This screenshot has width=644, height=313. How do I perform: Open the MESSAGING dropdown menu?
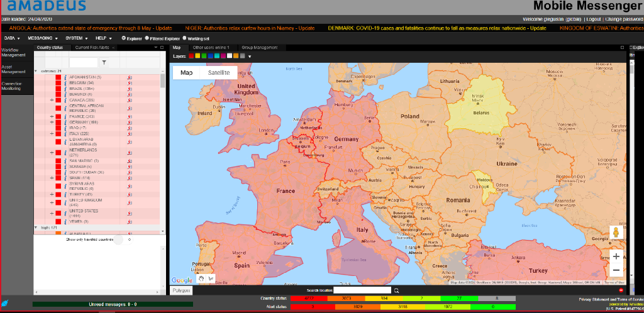pos(43,38)
